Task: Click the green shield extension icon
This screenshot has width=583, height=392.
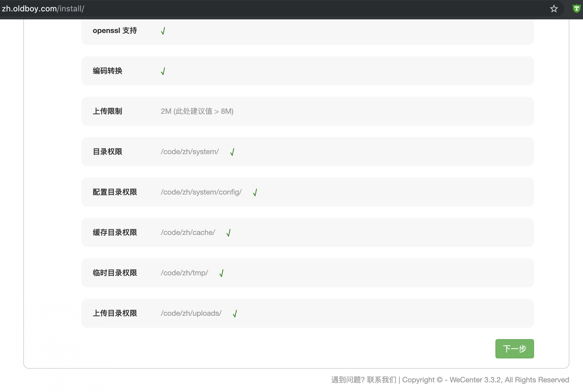Action: click(576, 9)
